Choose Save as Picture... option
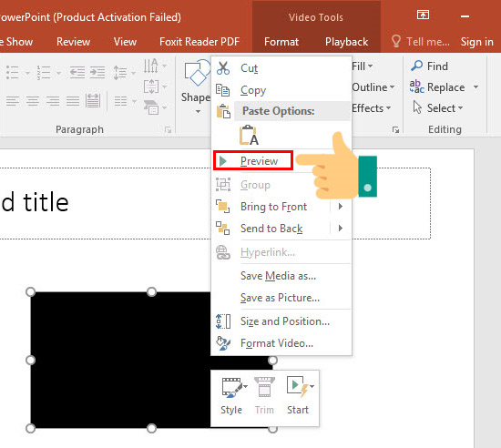501x448 pixels. point(281,298)
